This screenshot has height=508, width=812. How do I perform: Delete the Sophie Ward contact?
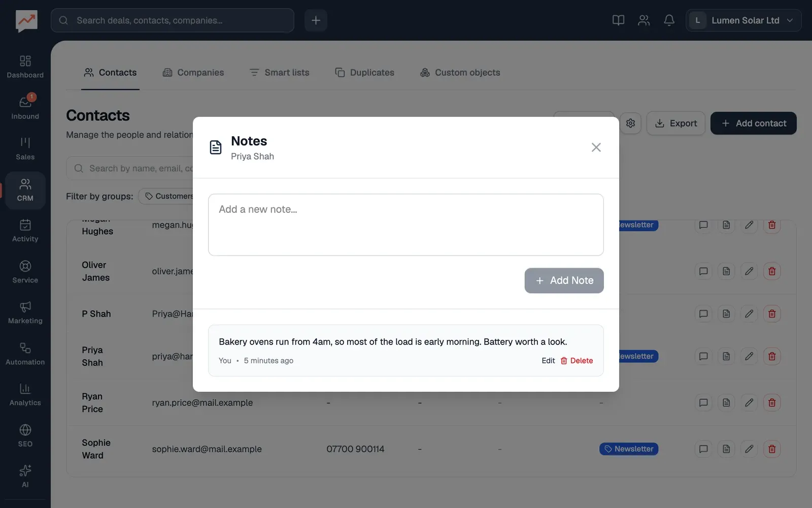pos(772,449)
